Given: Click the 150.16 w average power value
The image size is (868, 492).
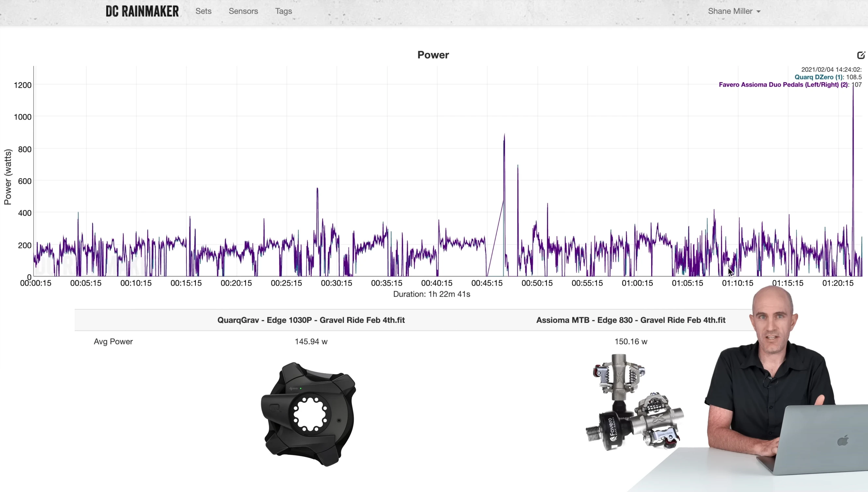Looking at the screenshot, I should 631,342.
